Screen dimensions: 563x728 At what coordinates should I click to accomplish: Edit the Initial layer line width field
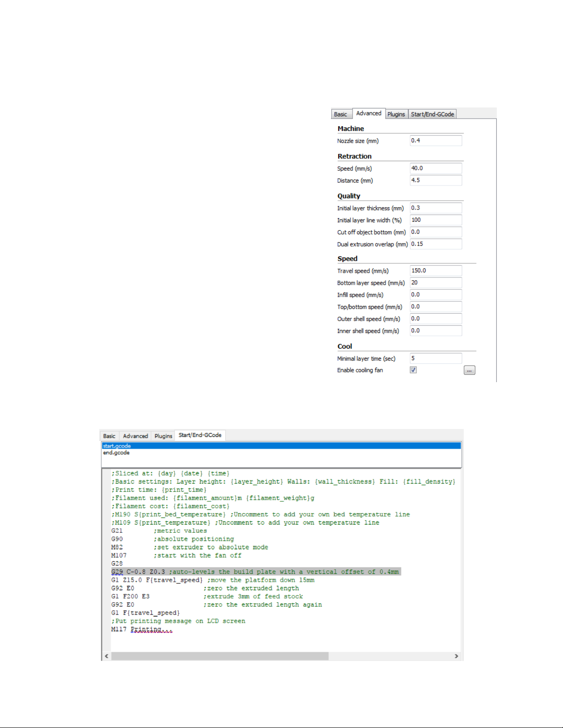click(436, 220)
